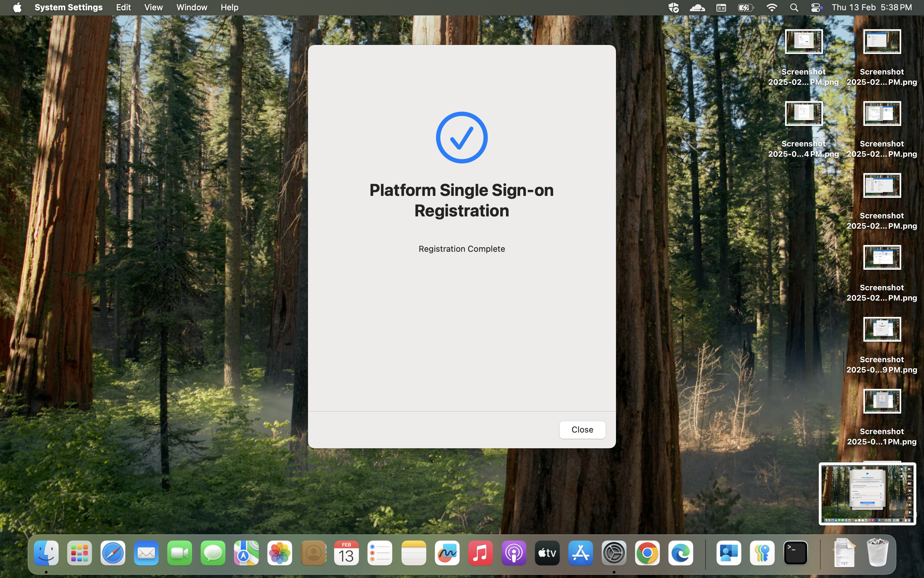Open the System Settings app menu
The height and width of the screenshot is (578, 924).
[68, 7]
